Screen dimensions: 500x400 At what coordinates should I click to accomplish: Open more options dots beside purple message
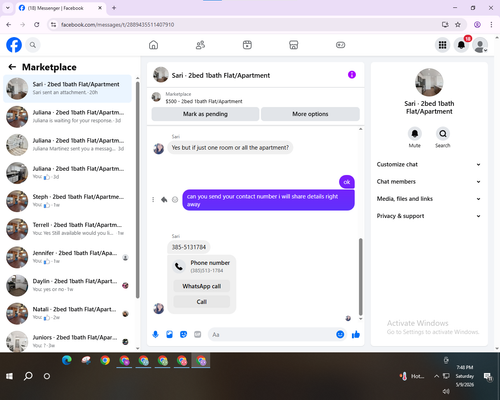pos(153,200)
